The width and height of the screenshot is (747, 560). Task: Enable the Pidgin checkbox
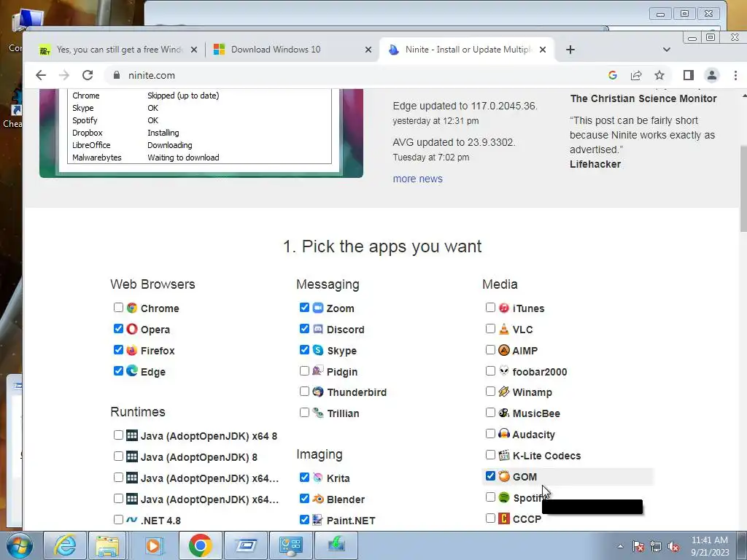304,370
